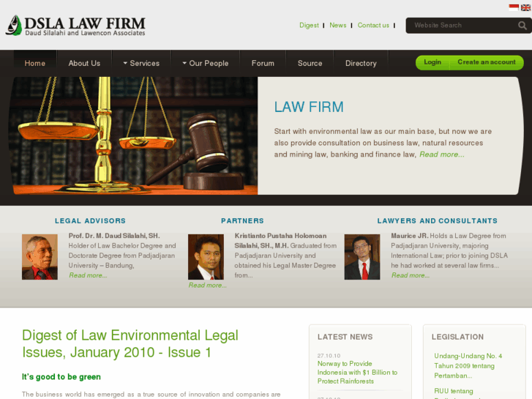Open the Forum menu item
Screen dimensions: 532x399
pos(263,63)
